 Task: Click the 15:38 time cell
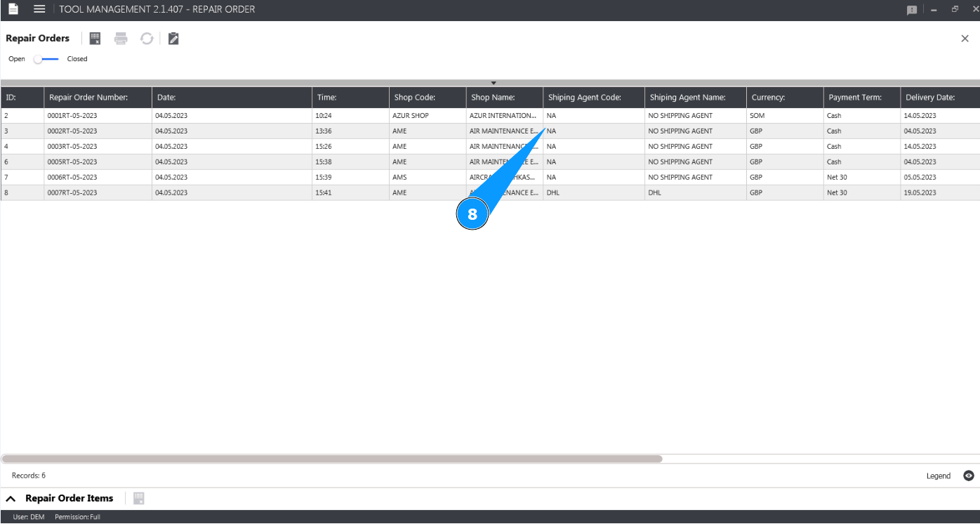click(x=351, y=162)
